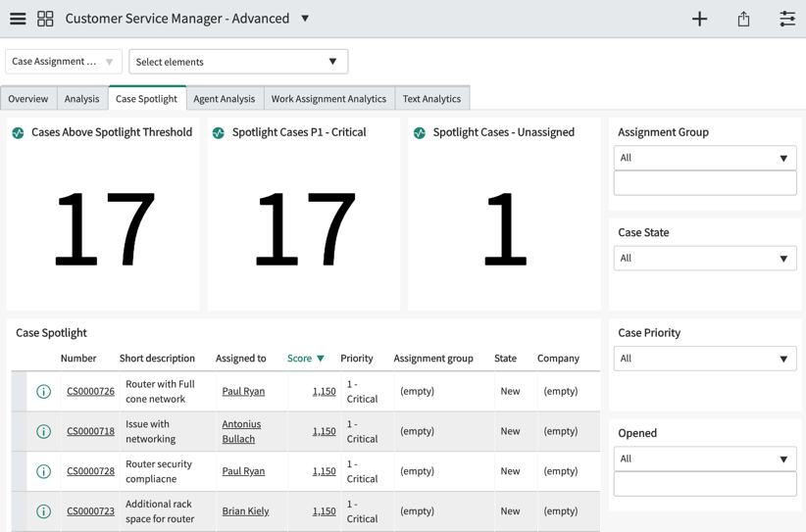The image size is (806, 532).
Task: Open the Case State All dropdown
Action: tap(705, 259)
